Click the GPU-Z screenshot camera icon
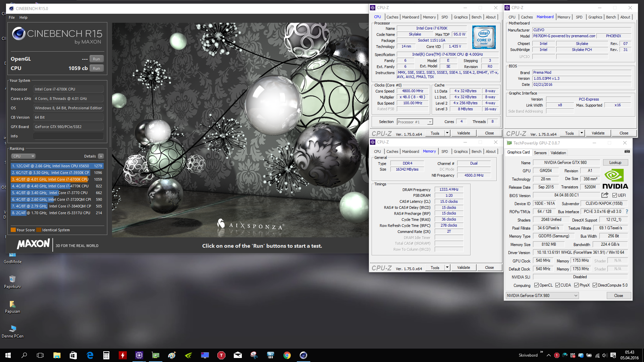 [627, 152]
